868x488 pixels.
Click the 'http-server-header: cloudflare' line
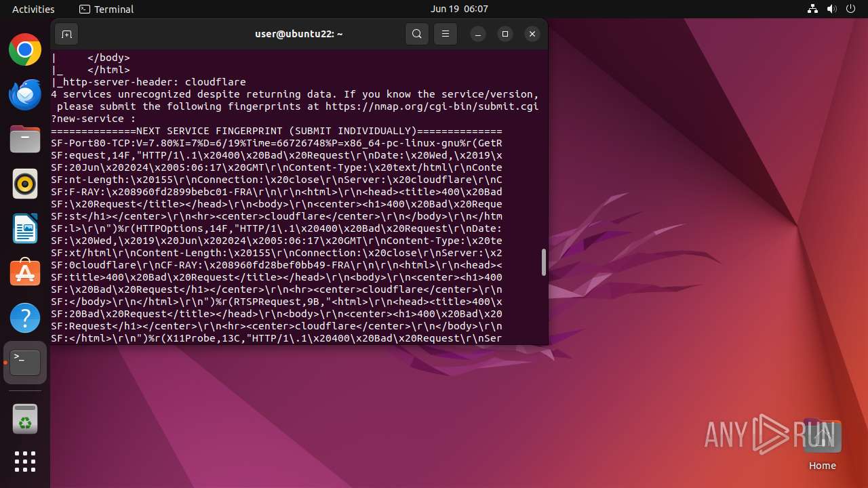pos(149,82)
